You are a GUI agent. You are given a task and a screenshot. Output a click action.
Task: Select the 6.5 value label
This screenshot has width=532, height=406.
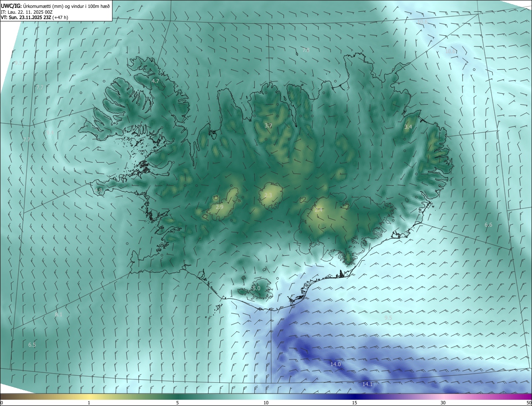(x=32, y=345)
